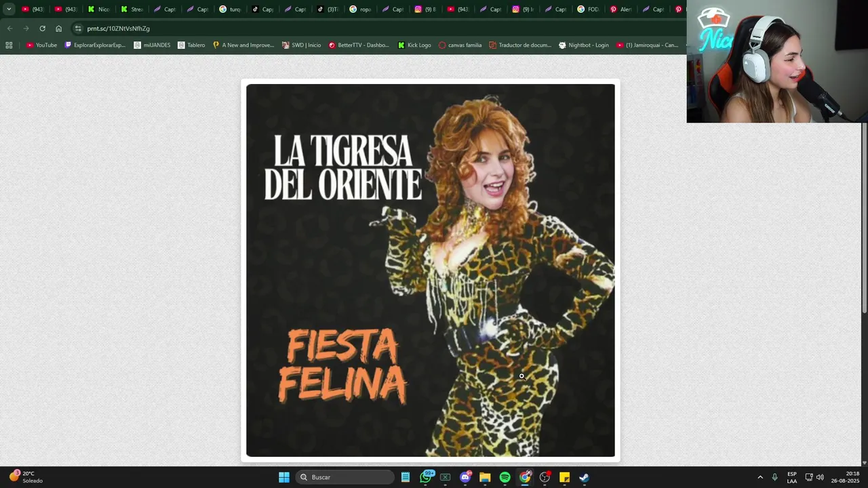Open the 20°C Soleado weather widget

pyautogui.click(x=26, y=477)
